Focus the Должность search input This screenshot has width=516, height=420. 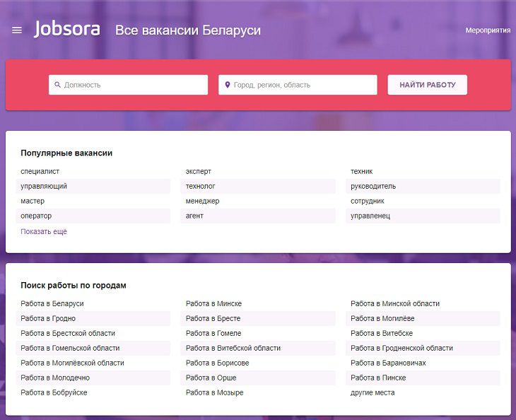click(x=134, y=85)
